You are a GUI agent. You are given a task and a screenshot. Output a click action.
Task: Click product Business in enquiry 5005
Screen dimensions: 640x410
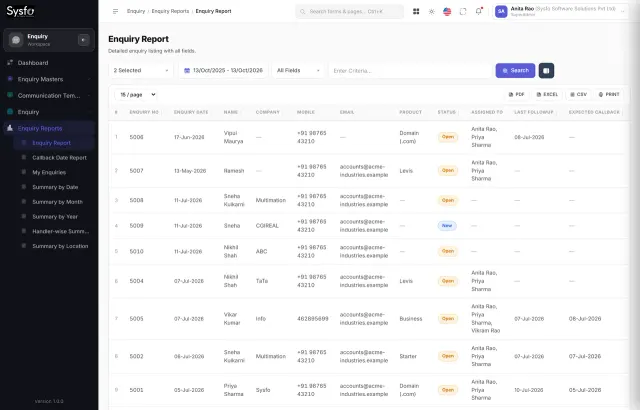coord(411,319)
